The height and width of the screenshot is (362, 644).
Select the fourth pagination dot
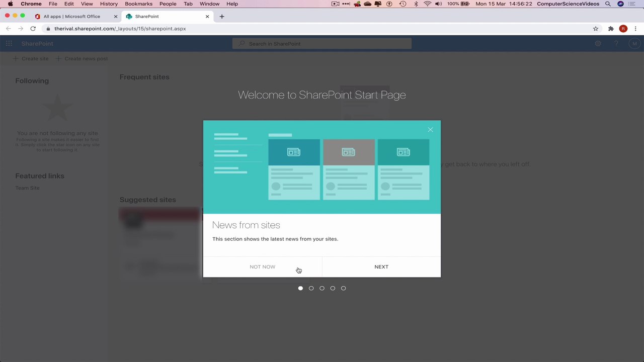tap(333, 288)
